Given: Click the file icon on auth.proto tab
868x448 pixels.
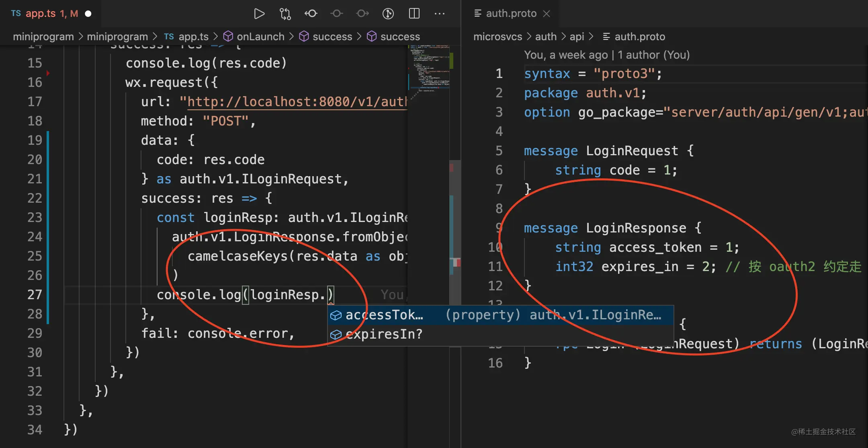Looking at the screenshot, I should (x=478, y=14).
